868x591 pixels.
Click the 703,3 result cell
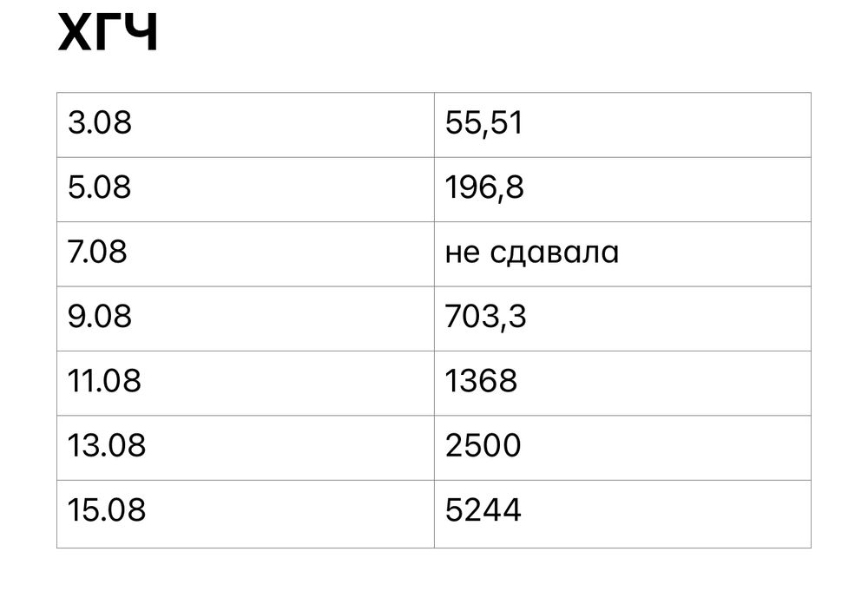point(485,318)
